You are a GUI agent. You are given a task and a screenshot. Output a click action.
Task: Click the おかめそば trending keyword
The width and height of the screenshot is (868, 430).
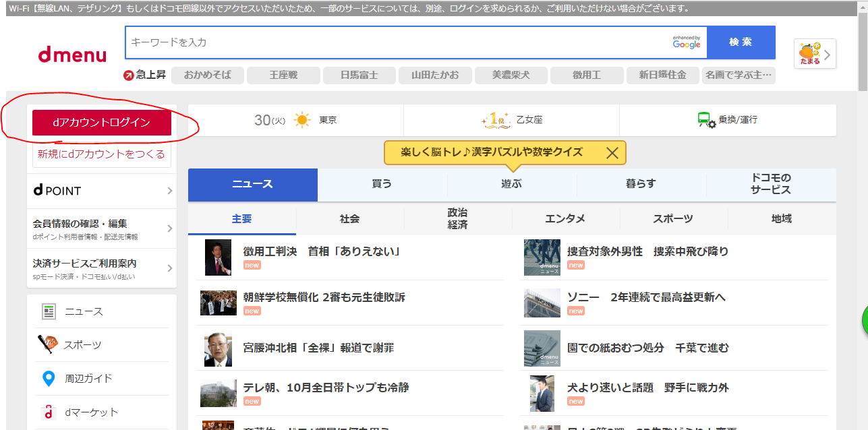[208, 75]
